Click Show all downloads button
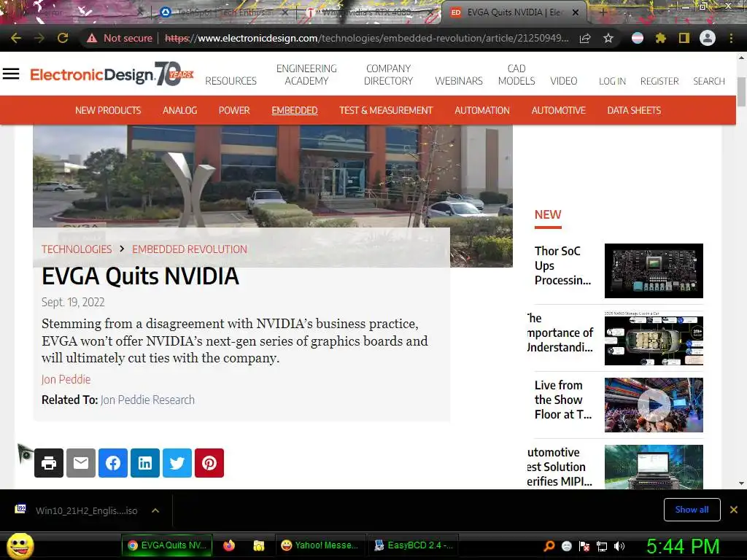The image size is (747, 560). tap(692, 510)
